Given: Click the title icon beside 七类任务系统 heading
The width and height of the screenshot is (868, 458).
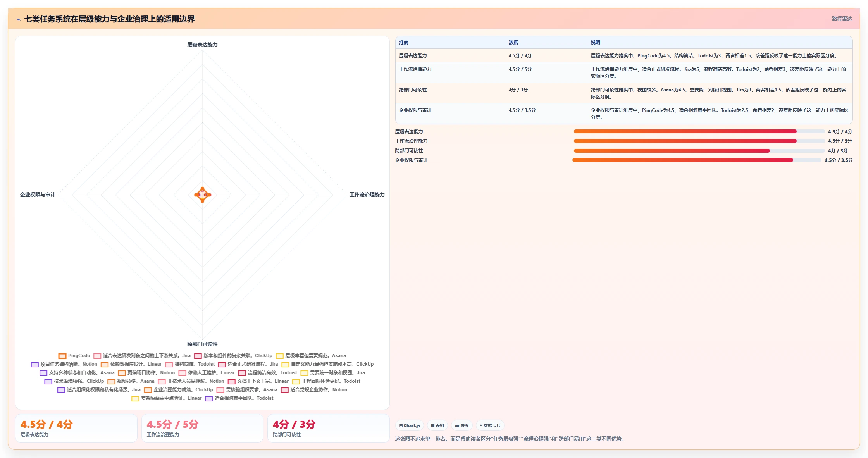Looking at the screenshot, I should pos(18,19).
